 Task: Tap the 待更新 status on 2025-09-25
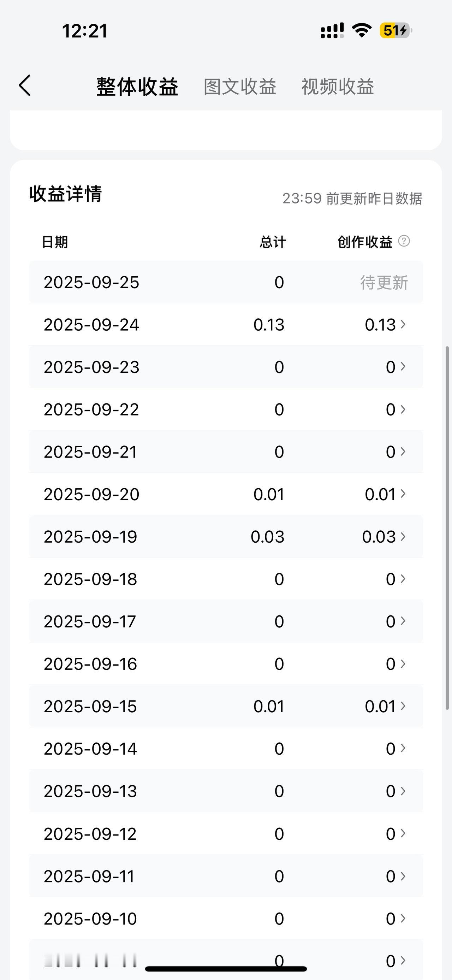tap(384, 283)
